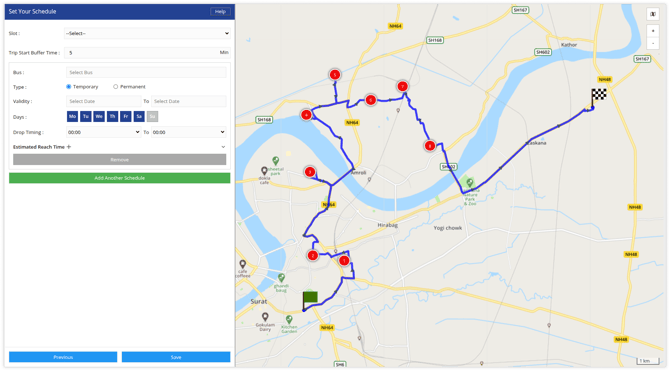
Task: Click red stop marker 6
Action: pos(370,100)
